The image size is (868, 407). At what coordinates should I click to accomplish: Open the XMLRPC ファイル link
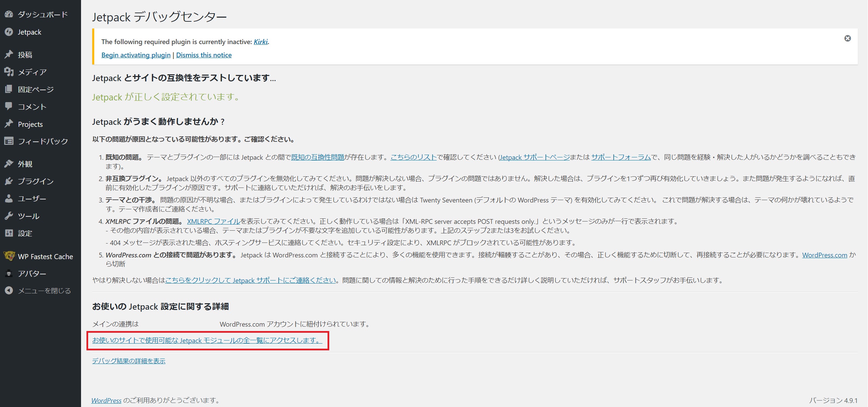pos(214,221)
